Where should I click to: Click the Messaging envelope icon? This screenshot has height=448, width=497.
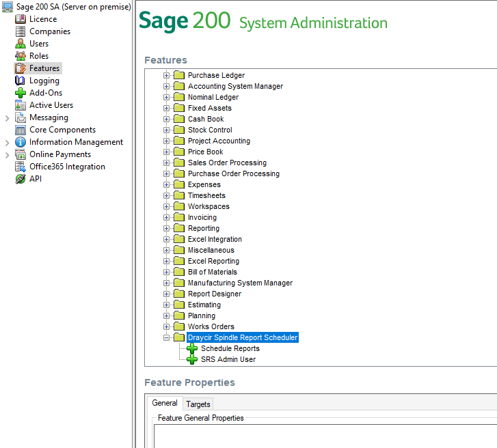click(21, 117)
